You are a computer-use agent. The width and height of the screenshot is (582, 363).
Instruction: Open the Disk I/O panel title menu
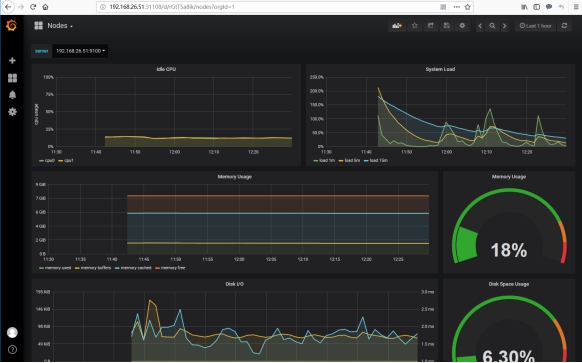[x=235, y=284]
